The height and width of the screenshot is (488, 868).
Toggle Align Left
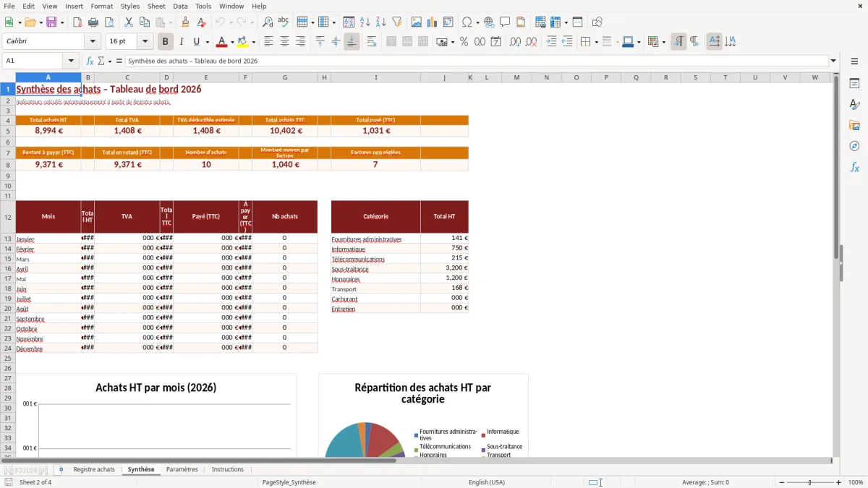(x=268, y=42)
